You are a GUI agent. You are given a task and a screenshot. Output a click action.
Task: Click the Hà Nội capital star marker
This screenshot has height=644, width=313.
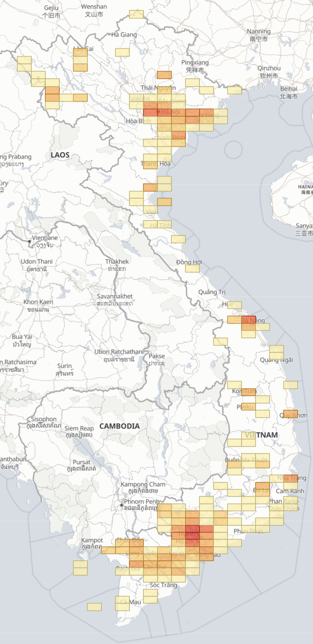[159, 112]
